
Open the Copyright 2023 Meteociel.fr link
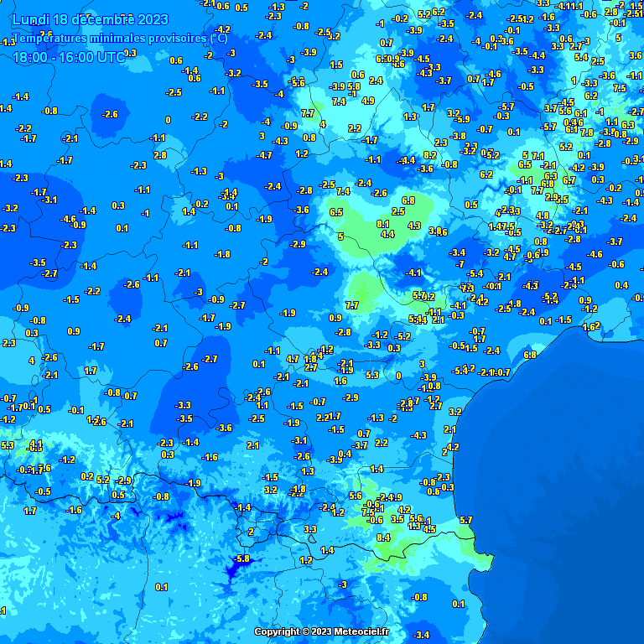pos(322,631)
